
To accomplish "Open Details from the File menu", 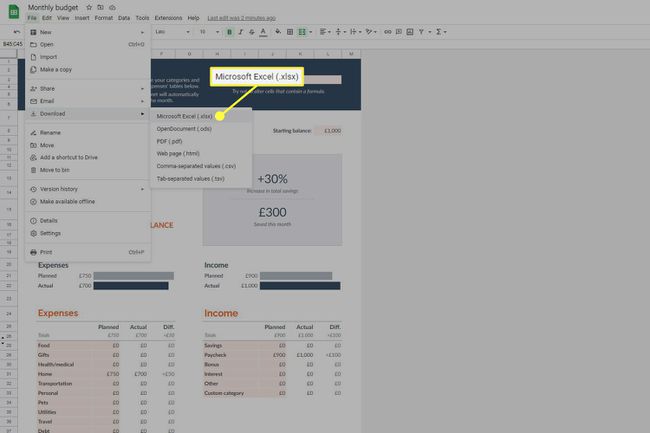I will (x=88, y=220).
